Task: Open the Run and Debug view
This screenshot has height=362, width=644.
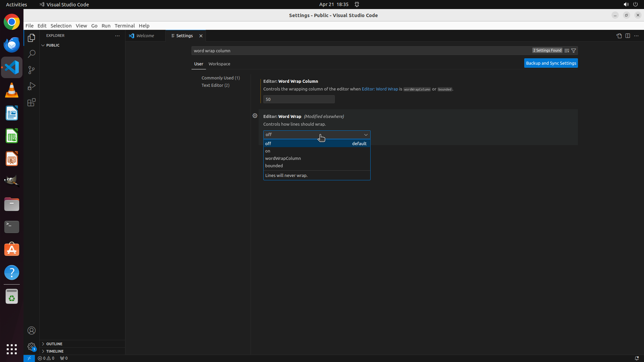Action: pos(32,86)
